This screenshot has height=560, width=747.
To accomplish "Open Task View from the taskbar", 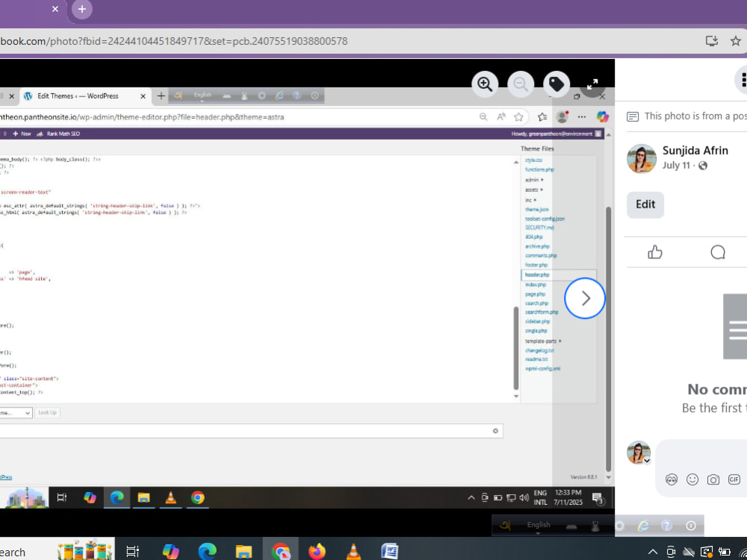I will [132, 552].
